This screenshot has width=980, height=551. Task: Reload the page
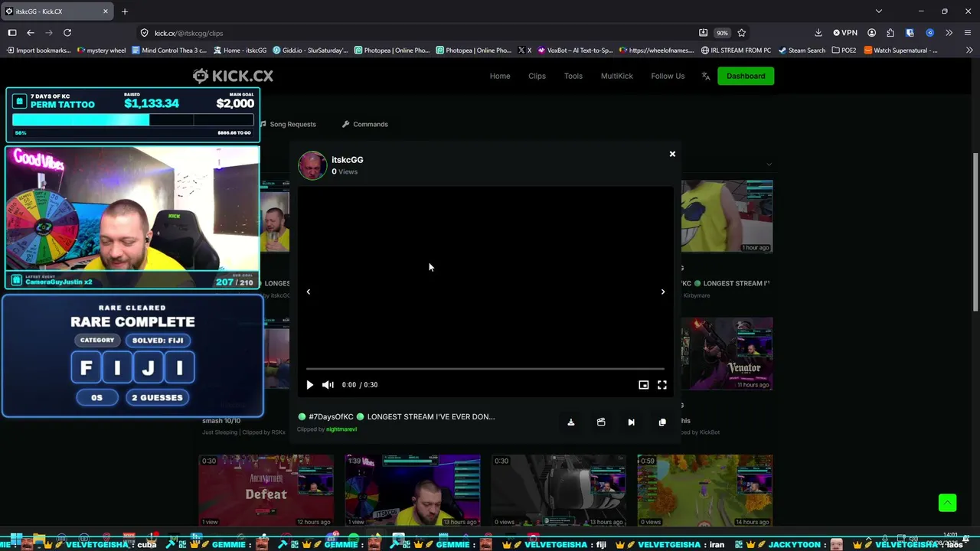(67, 33)
